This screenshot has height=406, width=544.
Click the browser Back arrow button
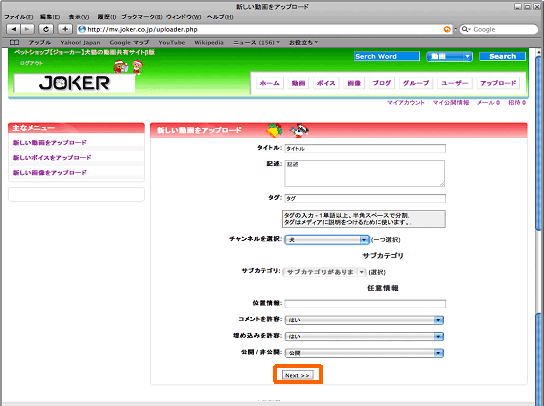[x=14, y=29]
